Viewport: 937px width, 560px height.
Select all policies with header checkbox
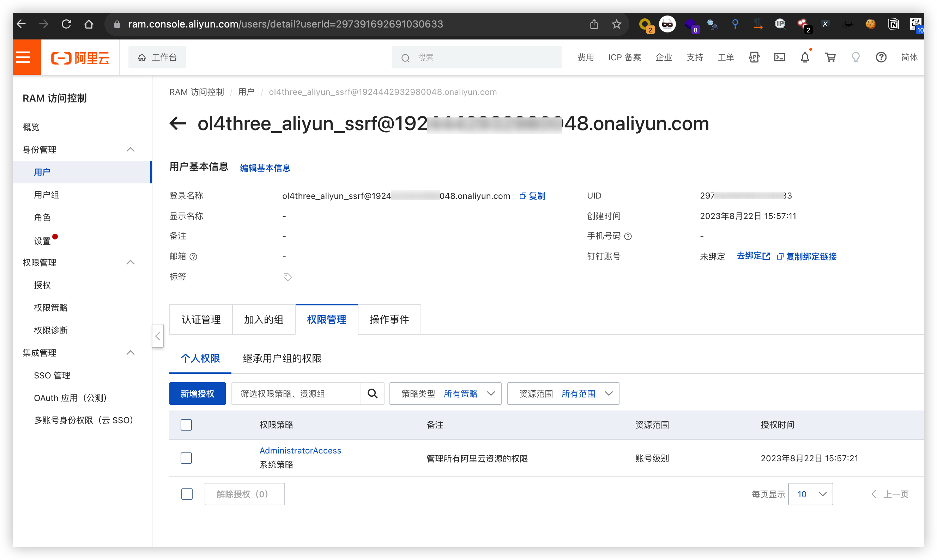(x=186, y=425)
